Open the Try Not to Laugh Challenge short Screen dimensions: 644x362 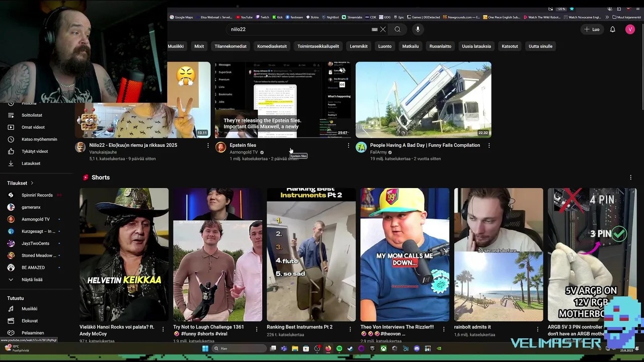coord(217,254)
